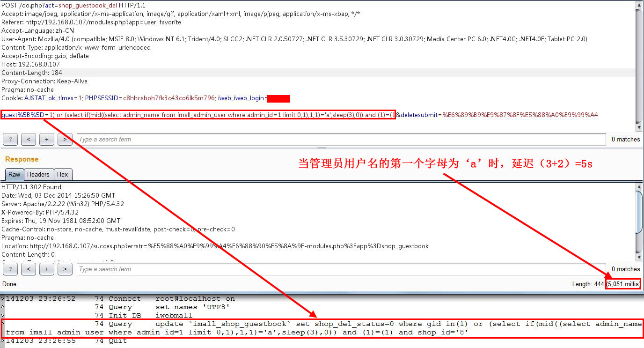Go to next match in request search

(x=65, y=139)
